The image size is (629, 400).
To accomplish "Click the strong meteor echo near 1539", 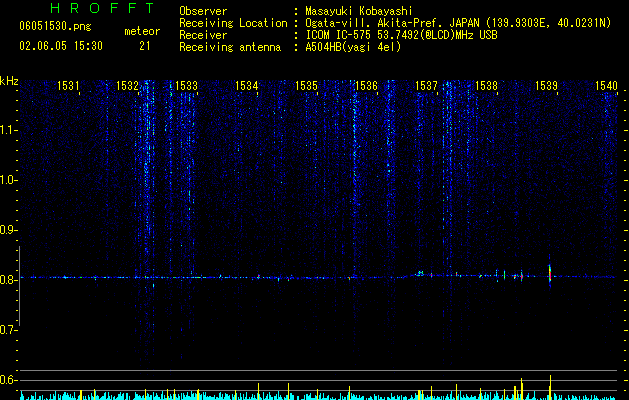I will (x=550, y=273).
